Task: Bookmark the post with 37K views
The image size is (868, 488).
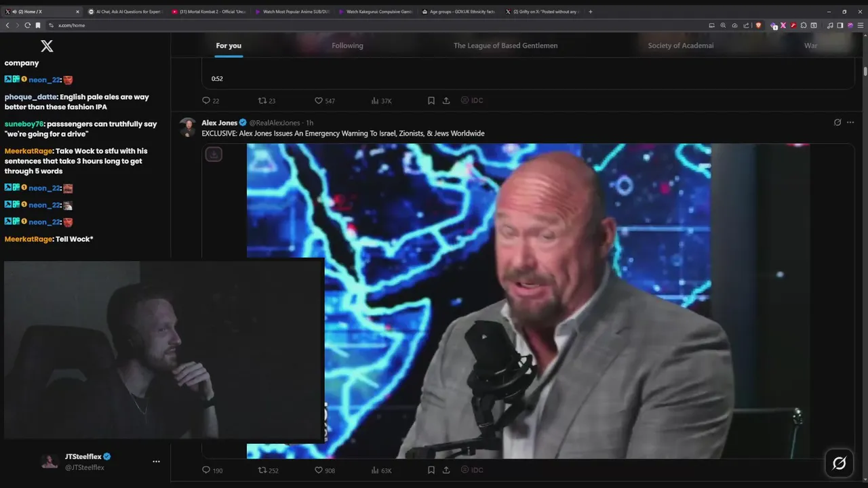Action: (431, 100)
